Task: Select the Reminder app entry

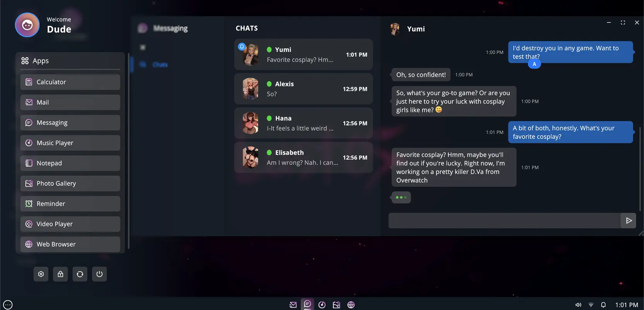Action: [70, 204]
